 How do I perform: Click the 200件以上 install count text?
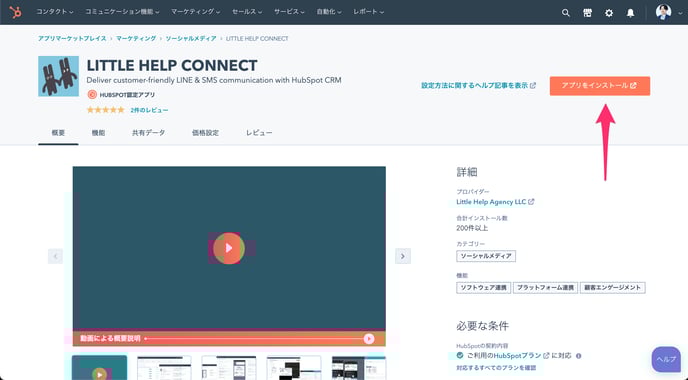point(472,228)
